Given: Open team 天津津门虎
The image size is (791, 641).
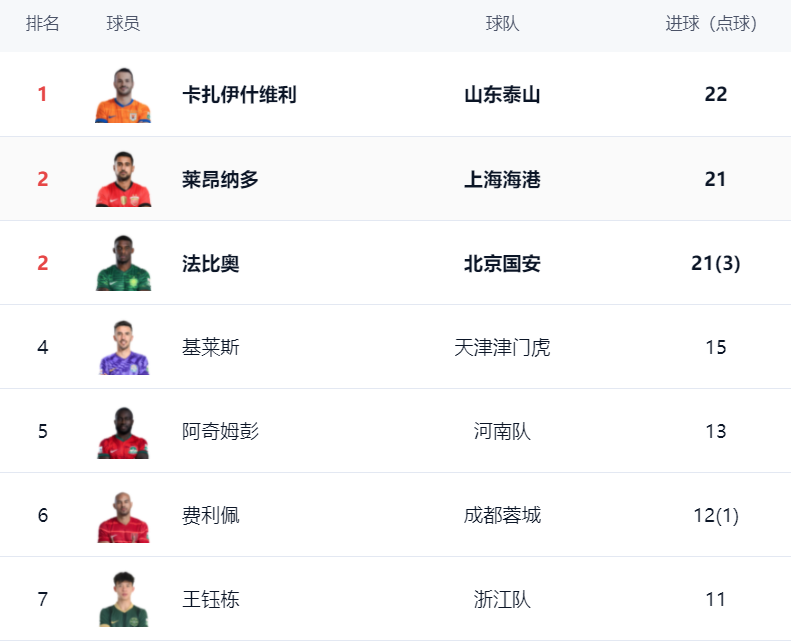Looking at the screenshot, I should point(502,348).
